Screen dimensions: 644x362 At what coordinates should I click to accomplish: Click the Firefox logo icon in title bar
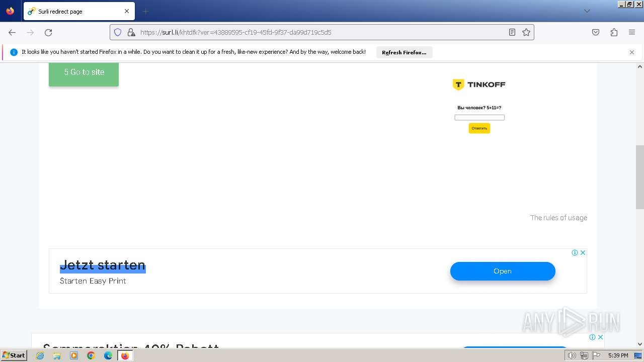coord(10,11)
